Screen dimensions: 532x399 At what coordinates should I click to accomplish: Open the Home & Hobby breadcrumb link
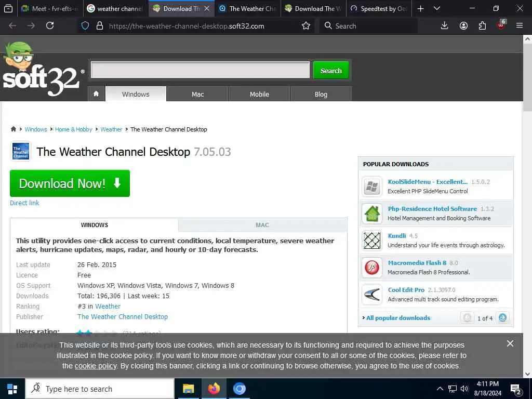coord(74,129)
